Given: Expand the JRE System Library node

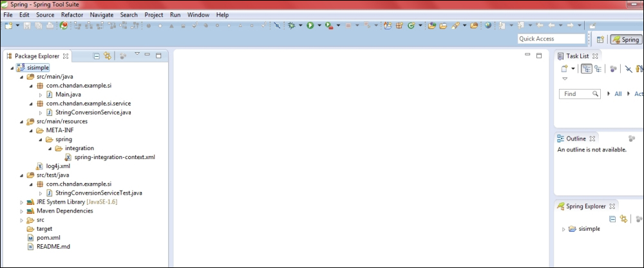Looking at the screenshot, I should [x=21, y=202].
